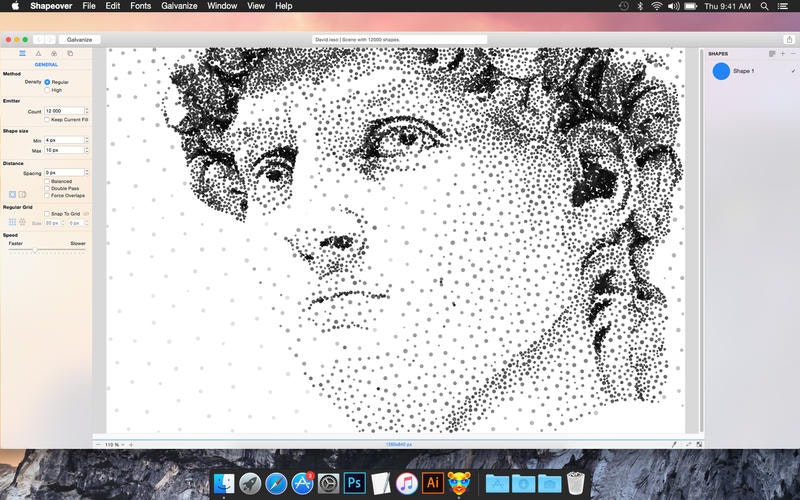Open the View menu

click(x=256, y=6)
